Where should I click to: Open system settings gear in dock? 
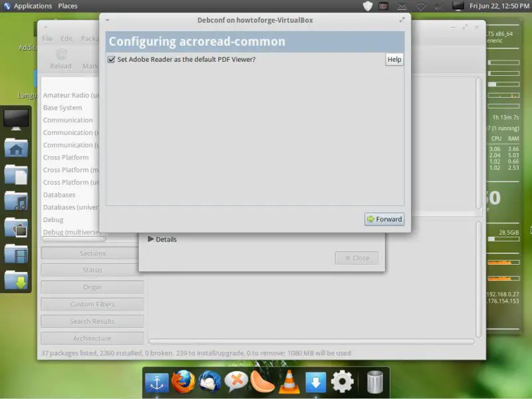[342, 382]
